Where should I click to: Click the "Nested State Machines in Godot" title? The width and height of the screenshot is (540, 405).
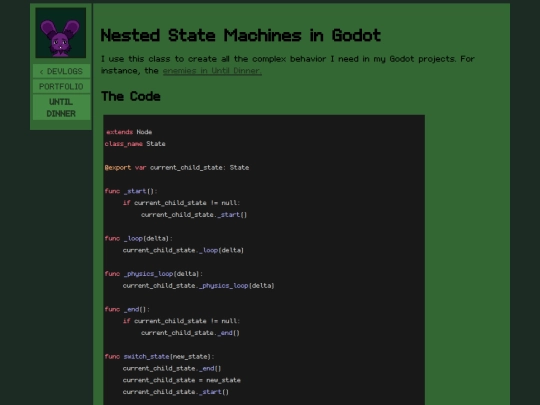pyautogui.click(x=241, y=35)
